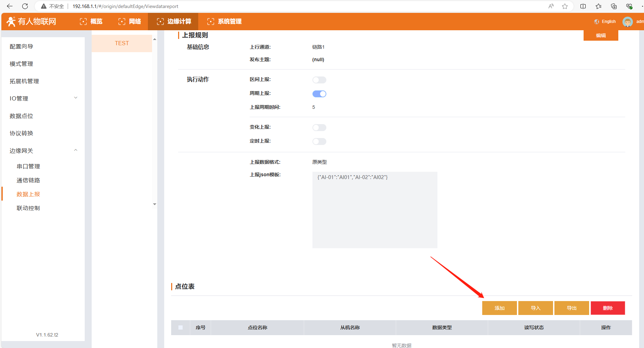
Task: Click the 有人物联网 logo
Action: [x=32, y=22]
